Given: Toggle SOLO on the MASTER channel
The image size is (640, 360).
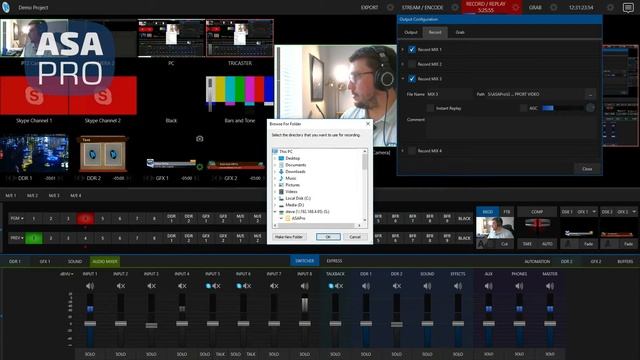Looking at the screenshot, I should pyautogui.click(x=550, y=354).
